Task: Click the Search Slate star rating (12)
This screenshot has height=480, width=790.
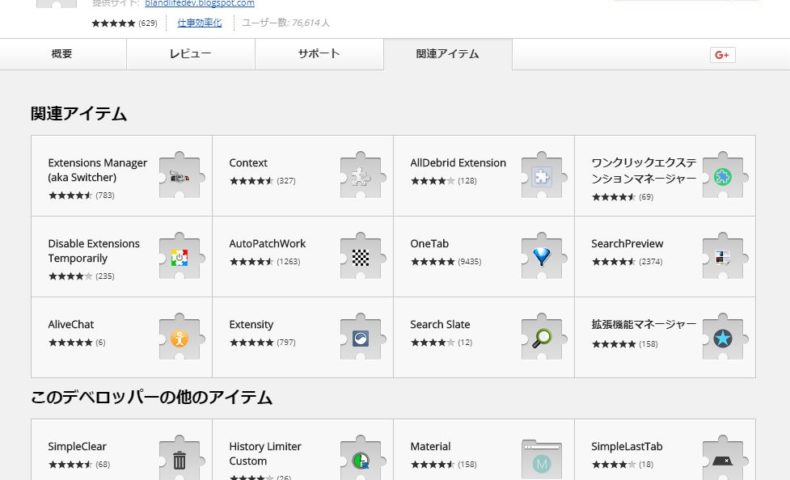Action: click(x=441, y=342)
